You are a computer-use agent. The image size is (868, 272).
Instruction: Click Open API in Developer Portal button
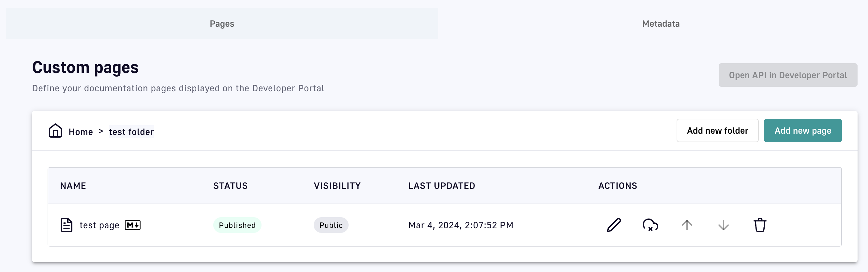click(x=787, y=75)
